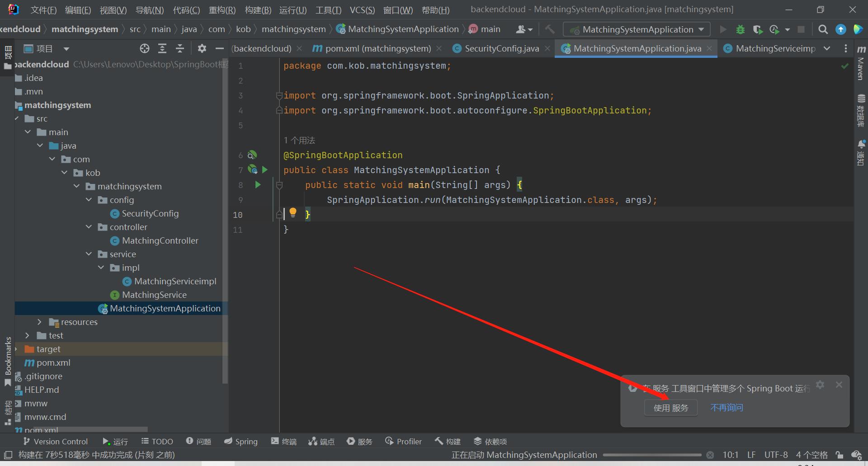
Task: Close the Spring Boot services notification
Action: pyautogui.click(x=839, y=385)
